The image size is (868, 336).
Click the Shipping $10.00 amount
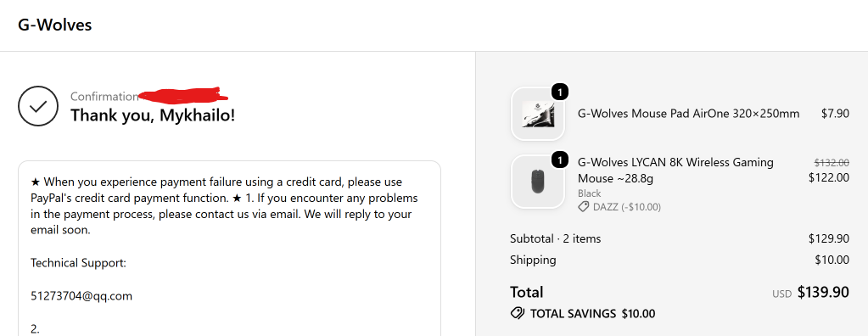point(832,260)
